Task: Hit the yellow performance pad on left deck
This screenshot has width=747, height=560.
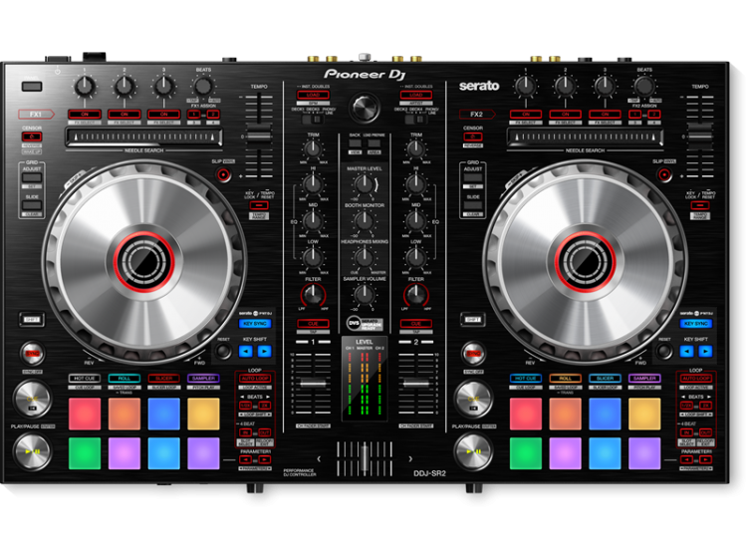Action: (x=203, y=414)
